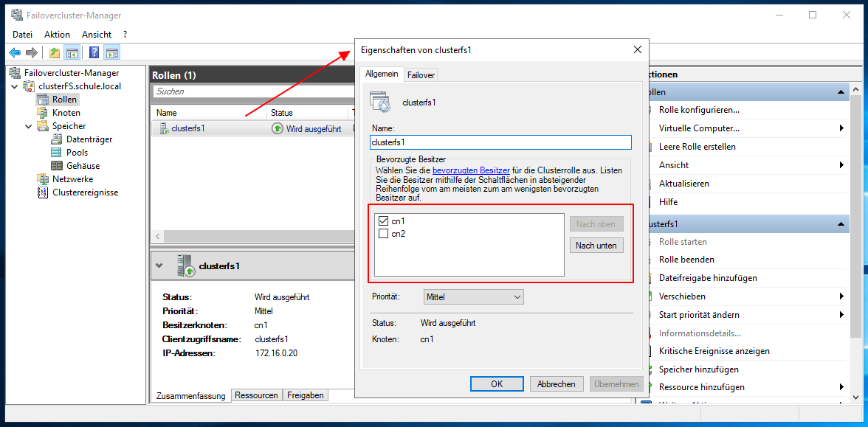Click the forward navigation arrow
This screenshot has height=427, width=868.
tap(31, 52)
